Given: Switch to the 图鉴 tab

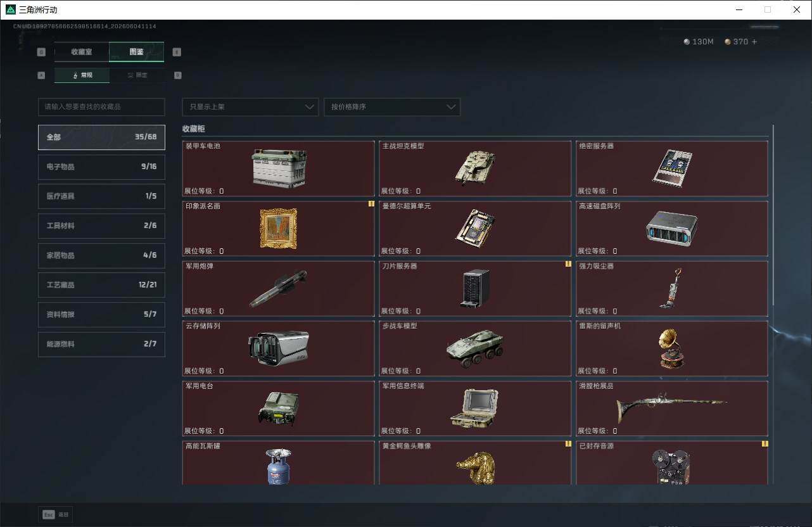Looking at the screenshot, I should coord(137,52).
